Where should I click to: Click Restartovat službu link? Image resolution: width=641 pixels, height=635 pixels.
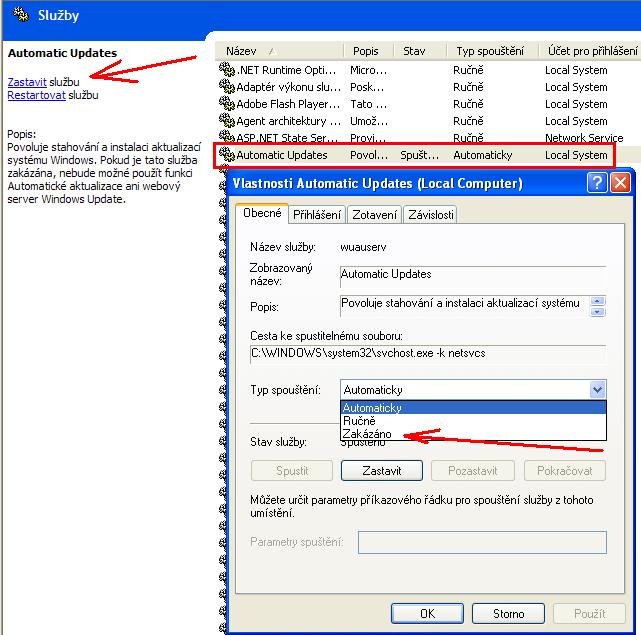tap(36, 95)
